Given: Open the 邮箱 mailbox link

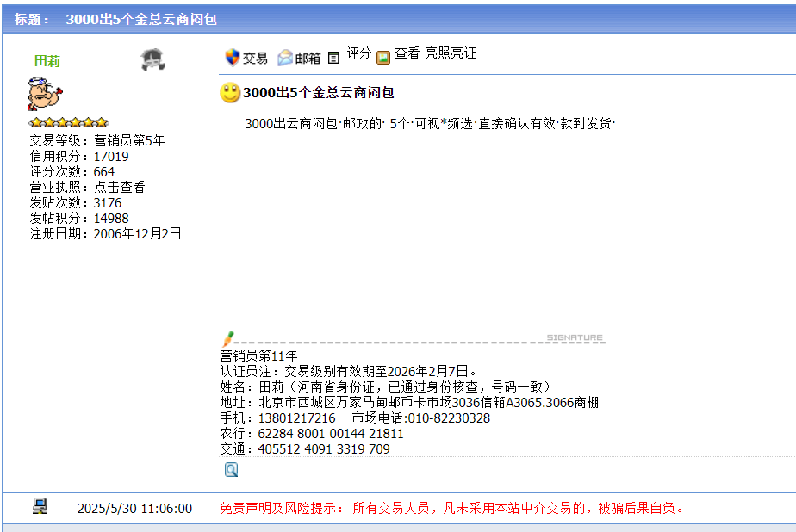Looking at the screenshot, I should tap(308, 59).
